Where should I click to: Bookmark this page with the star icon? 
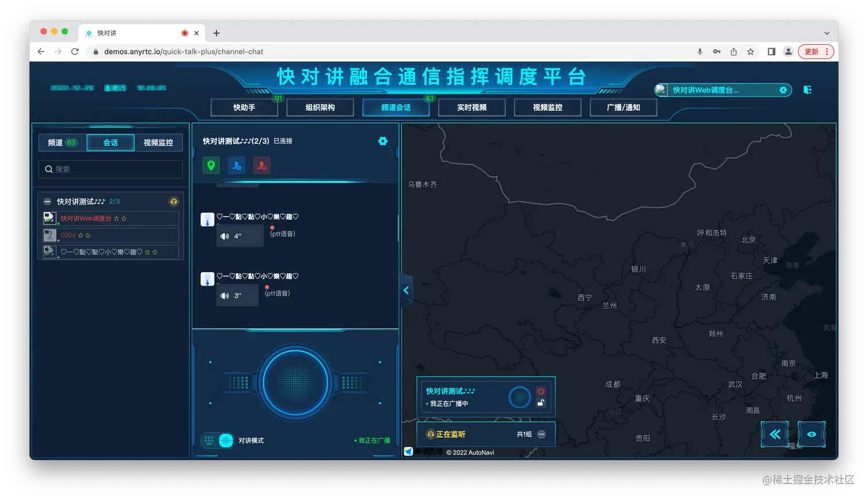750,52
